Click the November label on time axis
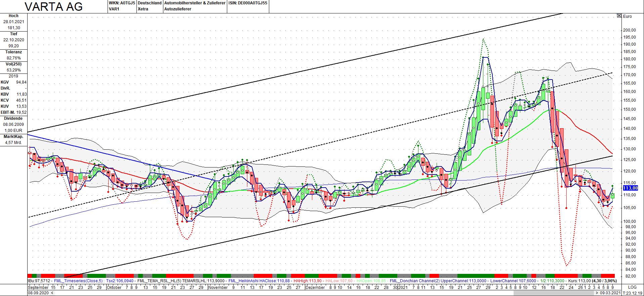Viewport: 644px width, 296px height. tap(218, 287)
